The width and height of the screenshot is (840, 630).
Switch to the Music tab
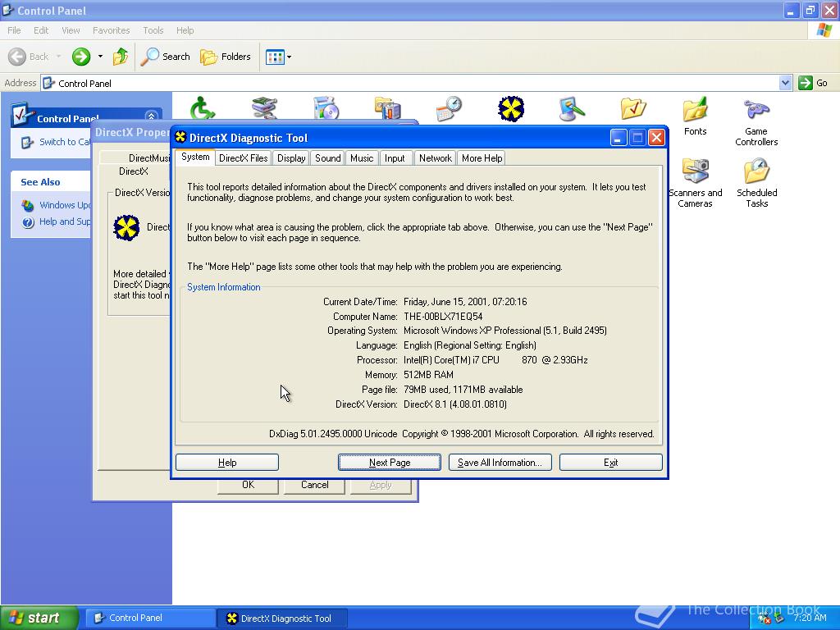(x=362, y=158)
